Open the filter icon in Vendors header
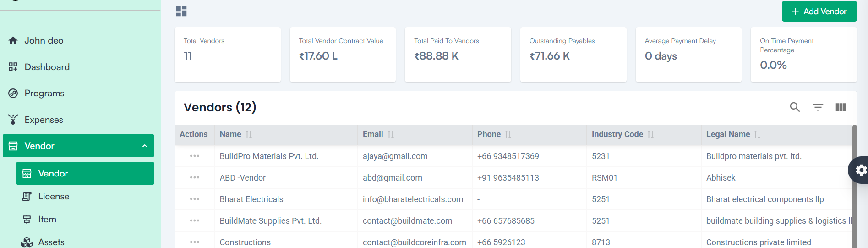Image resolution: width=868 pixels, height=248 pixels. (818, 107)
